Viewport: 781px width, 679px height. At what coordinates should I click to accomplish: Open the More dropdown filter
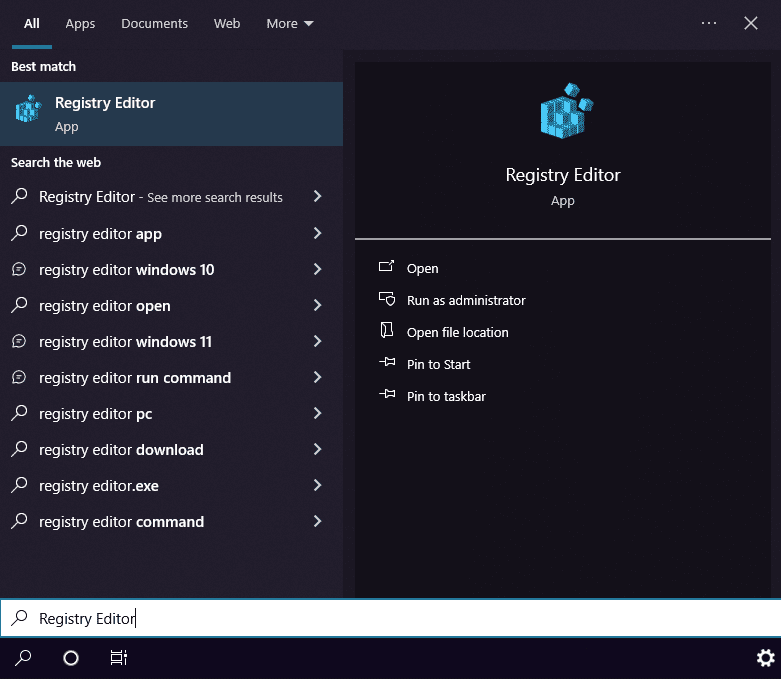pos(290,23)
